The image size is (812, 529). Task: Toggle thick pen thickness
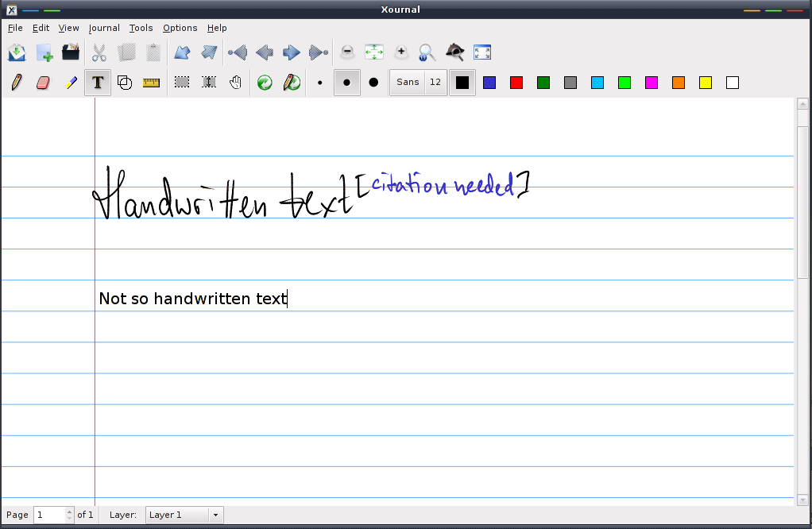(373, 82)
